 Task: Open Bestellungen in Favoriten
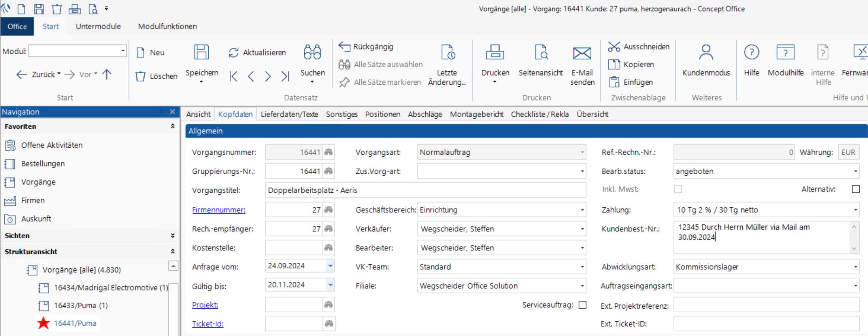(x=43, y=163)
